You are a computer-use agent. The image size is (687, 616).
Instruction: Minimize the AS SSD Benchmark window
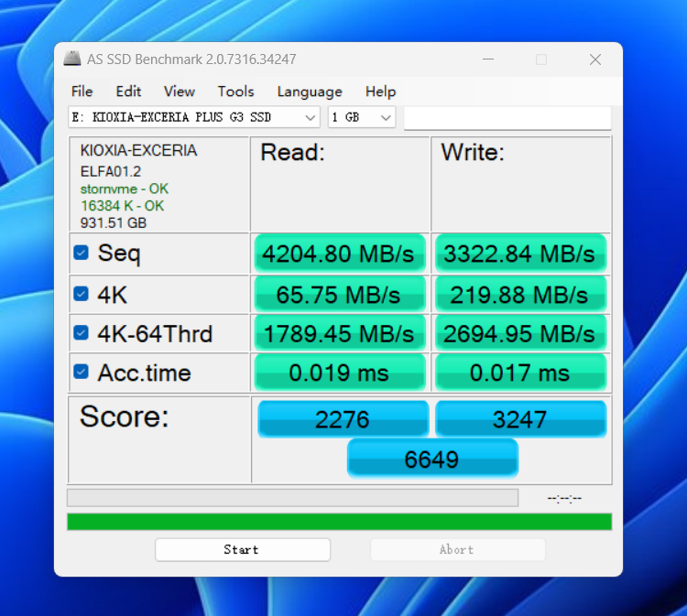point(488,59)
